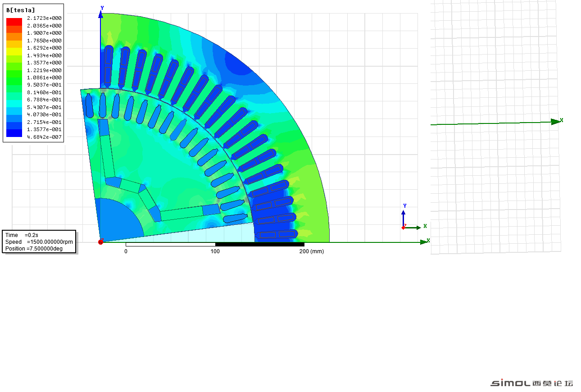
Task: Select legend value 2.0365e+000
Action: pos(44,26)
